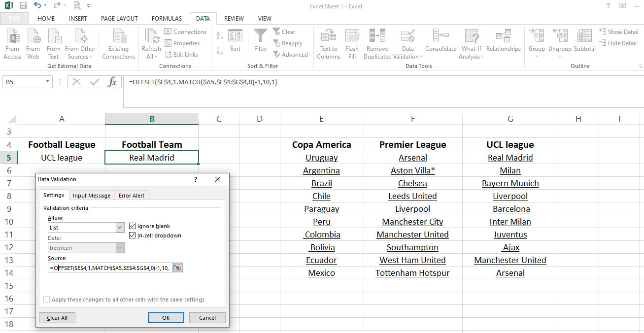
Task: Expand the Name Box dropdown arrow
Action: pos(48,82)
